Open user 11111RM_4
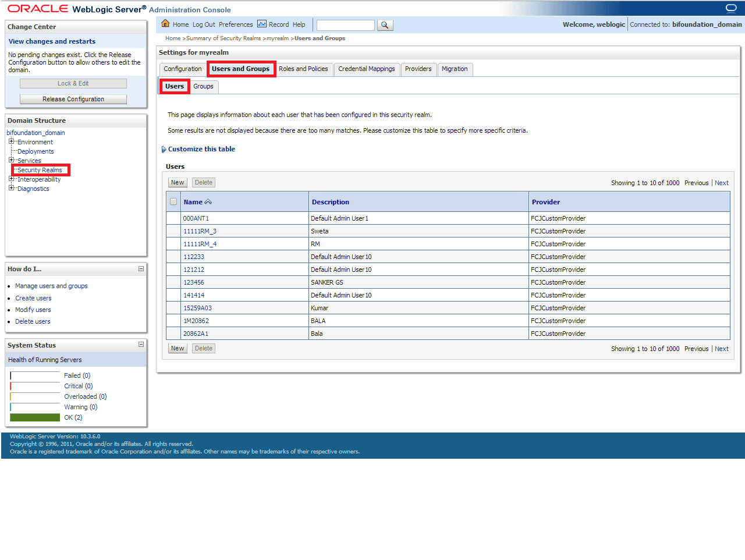745x560 pixels. tap(200, 244)
